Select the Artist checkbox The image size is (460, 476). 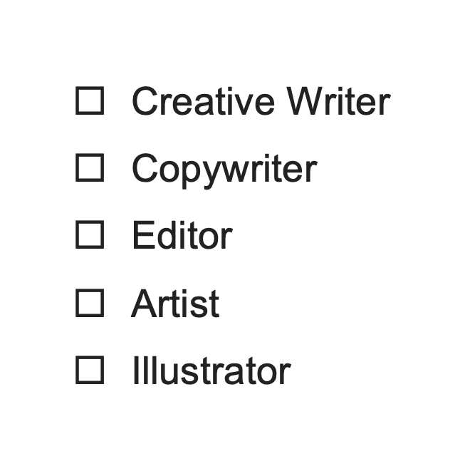pyautogui.click(x=90, y=303)
